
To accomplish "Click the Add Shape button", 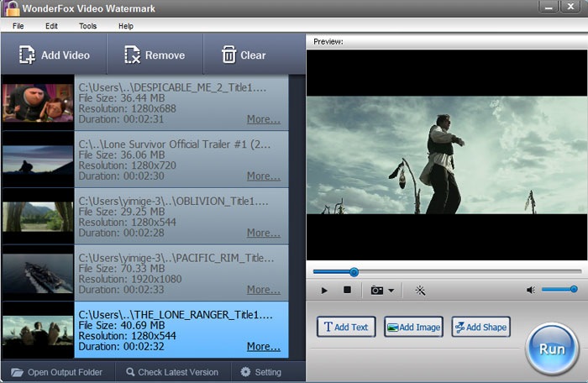I will coord(480,327).
